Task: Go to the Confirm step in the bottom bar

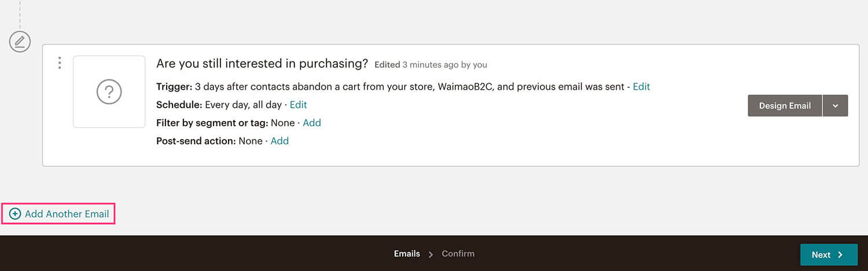Action: [458, 254]
